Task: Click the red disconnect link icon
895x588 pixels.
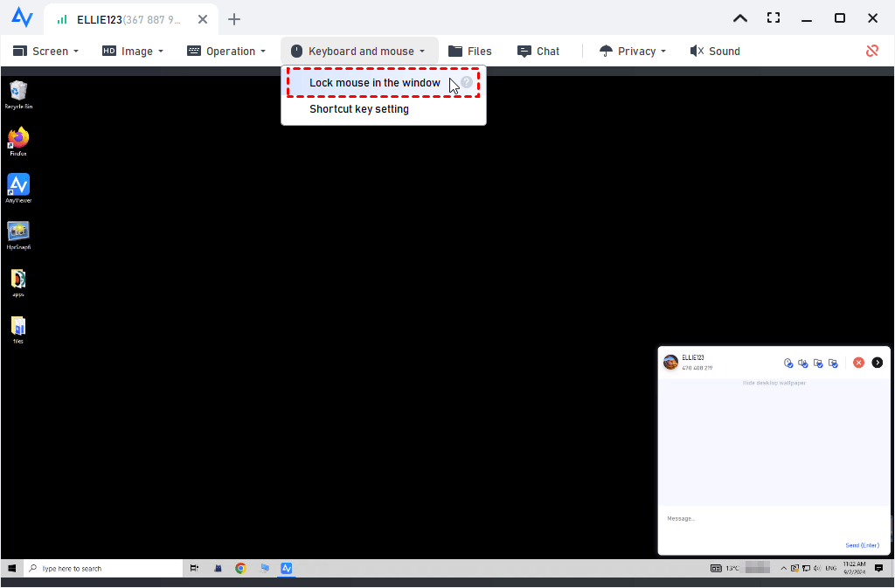Action: tap(872, 51)
